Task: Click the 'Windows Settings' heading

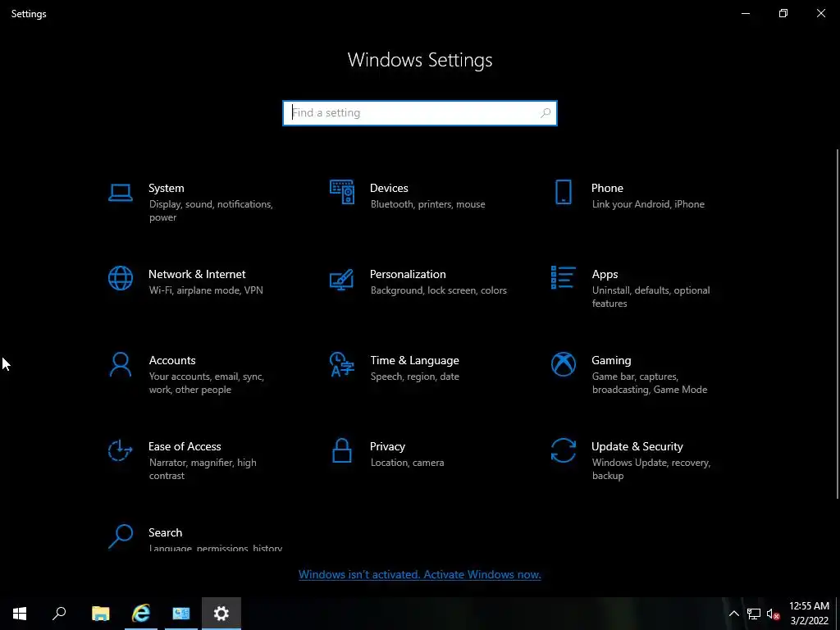Action: pos(420,60)
